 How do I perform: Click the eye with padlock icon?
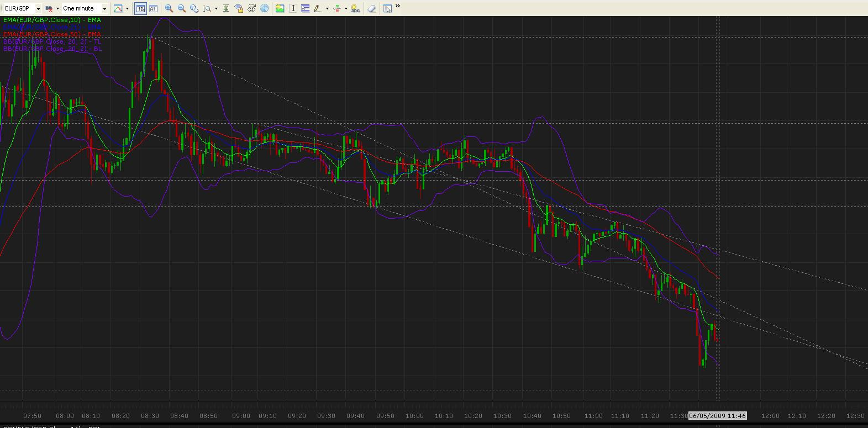tap(239, 8)
